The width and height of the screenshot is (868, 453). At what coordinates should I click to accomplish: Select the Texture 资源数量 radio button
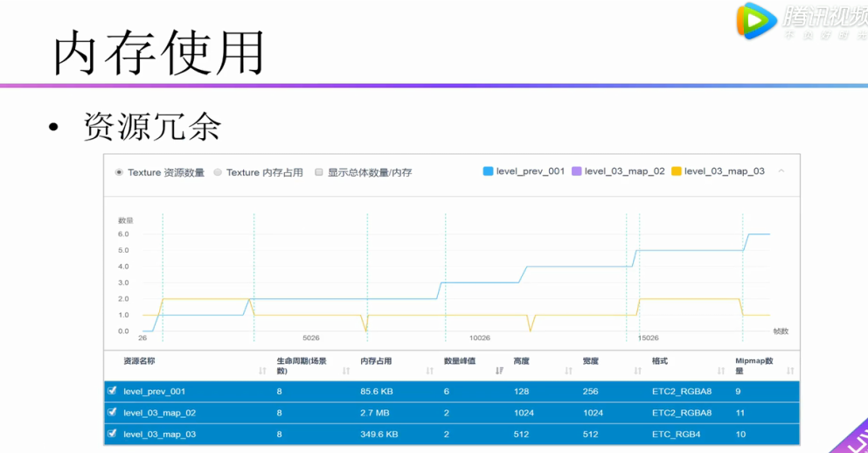(119, 172)
